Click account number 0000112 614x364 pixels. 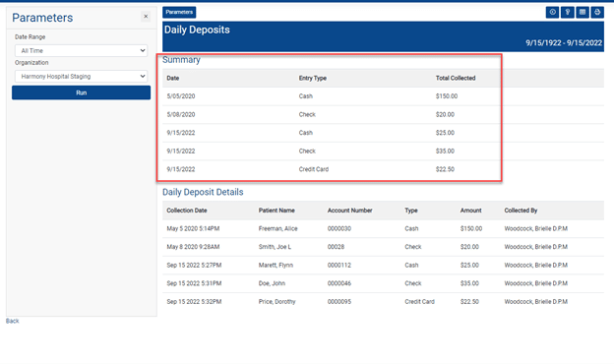pos(339,266)
